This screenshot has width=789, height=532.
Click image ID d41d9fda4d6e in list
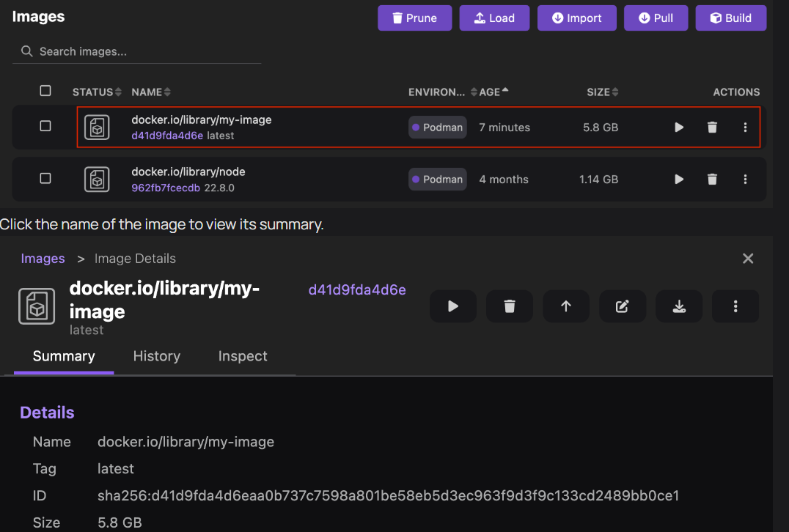(167, 136)
